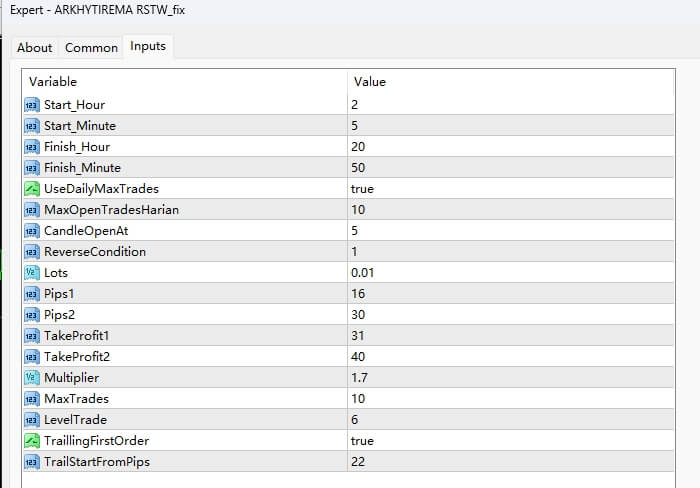Screen dimensions: 700x488
Task: Select the Inputs tab
Action: tap(148, 46)
